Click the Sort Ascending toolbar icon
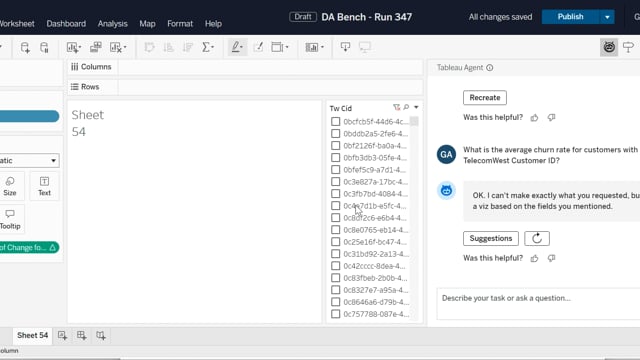The image size is (640, 360). [x=168, y=47]
